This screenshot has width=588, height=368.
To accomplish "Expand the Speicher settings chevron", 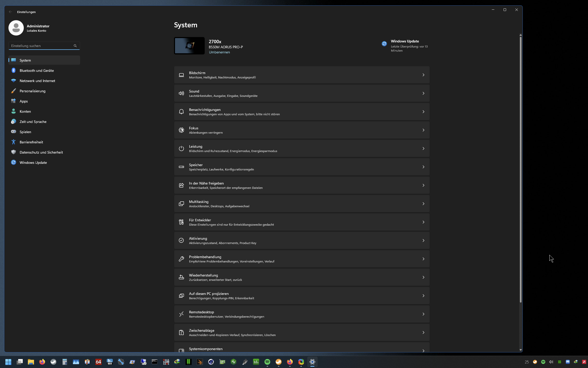I will (423, 167).
